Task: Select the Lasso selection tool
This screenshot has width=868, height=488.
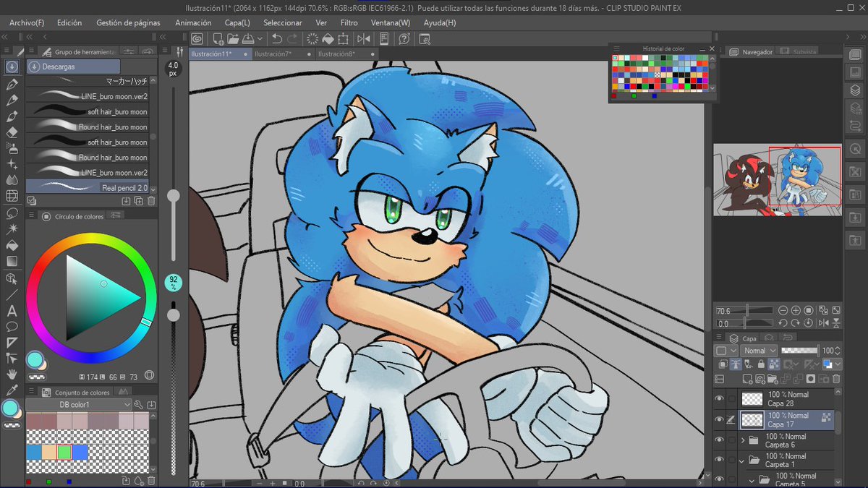Action: click(12, 213)
